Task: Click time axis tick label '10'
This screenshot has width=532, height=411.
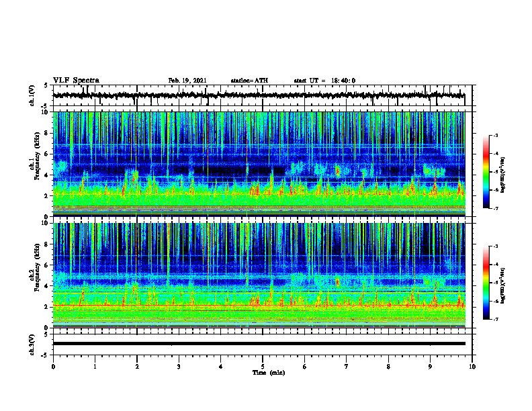Action: (x=472, y=367)
